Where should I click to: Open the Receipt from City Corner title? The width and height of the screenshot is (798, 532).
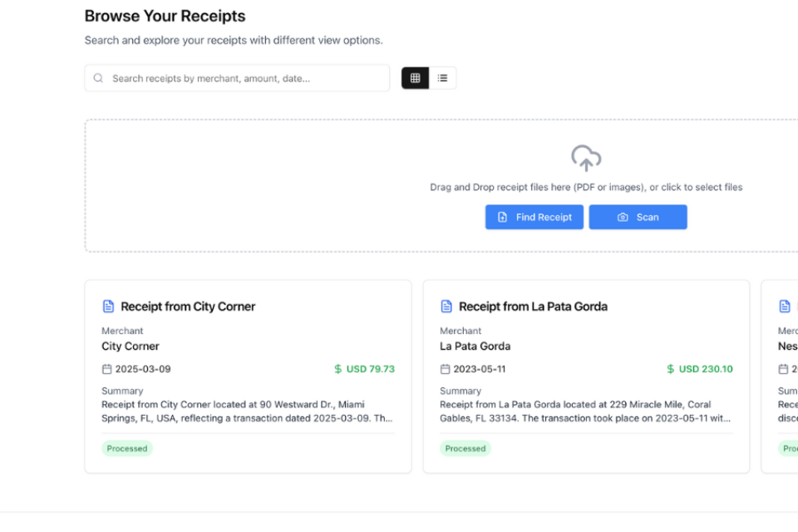click(x=188, y=307)
